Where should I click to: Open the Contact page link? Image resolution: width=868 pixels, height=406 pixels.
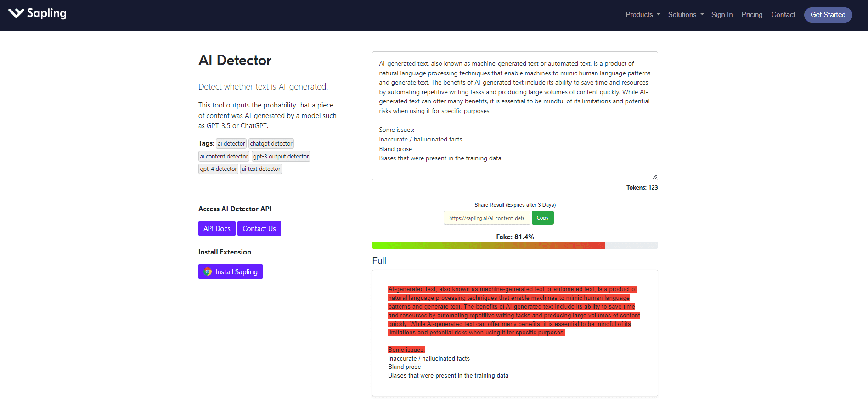(783, 15)
